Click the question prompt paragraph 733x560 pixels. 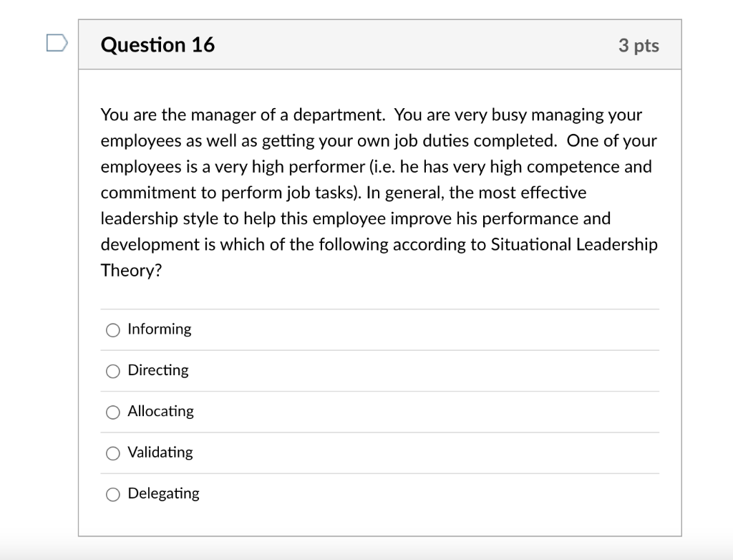pyautogui.click(x=379, y=192)
